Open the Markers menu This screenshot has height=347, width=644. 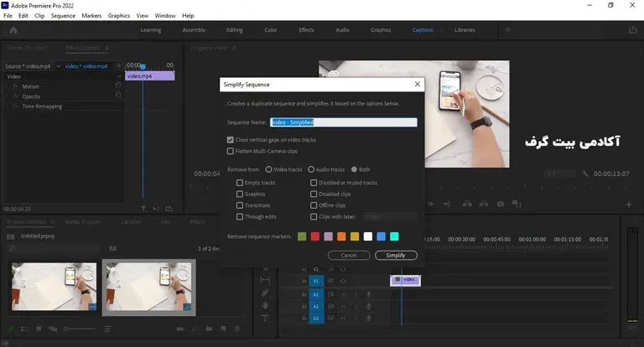(91, 16)
